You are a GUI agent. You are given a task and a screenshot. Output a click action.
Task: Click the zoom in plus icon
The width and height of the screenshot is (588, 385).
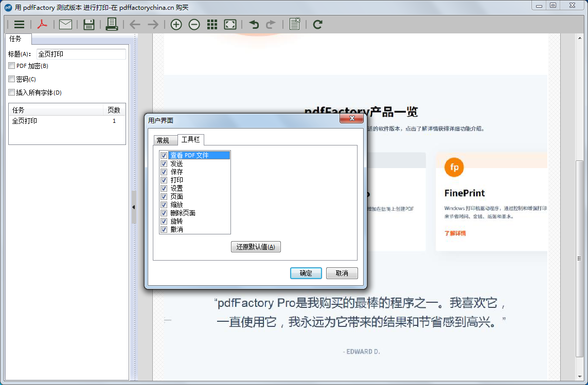[176, 24]
